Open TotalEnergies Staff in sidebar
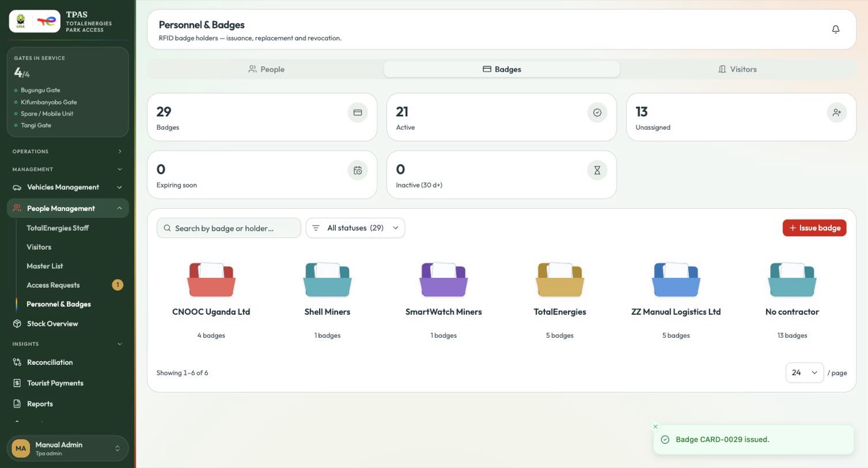Viewport: 868px width, 468px height. (58, 229)
